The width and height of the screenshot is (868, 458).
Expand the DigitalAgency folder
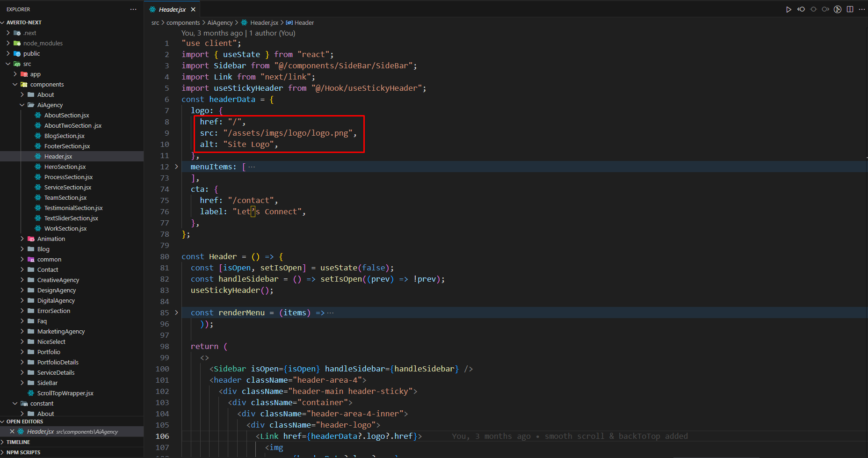pyautogui.click(x=22, y=300)
